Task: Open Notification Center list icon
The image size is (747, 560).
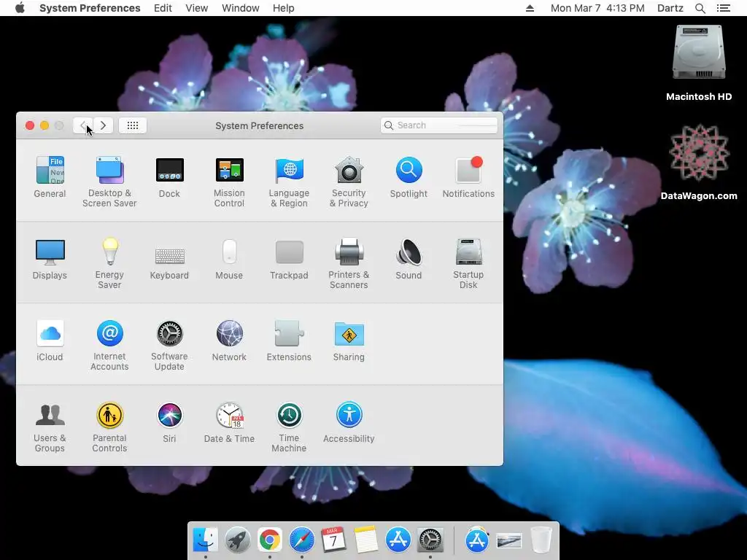Action: 724,8
